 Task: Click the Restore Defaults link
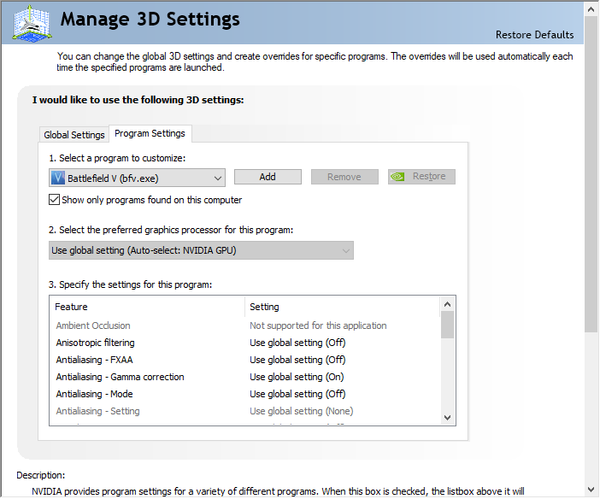point(535,35)
